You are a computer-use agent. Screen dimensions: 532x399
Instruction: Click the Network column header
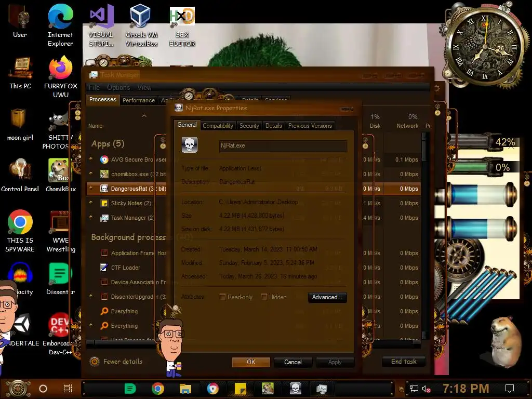[407, 121]
